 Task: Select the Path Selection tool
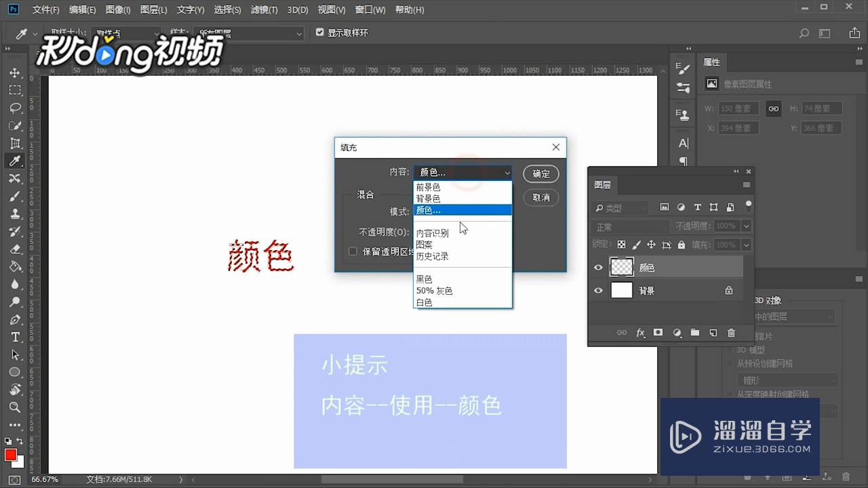tap(15, 354)
